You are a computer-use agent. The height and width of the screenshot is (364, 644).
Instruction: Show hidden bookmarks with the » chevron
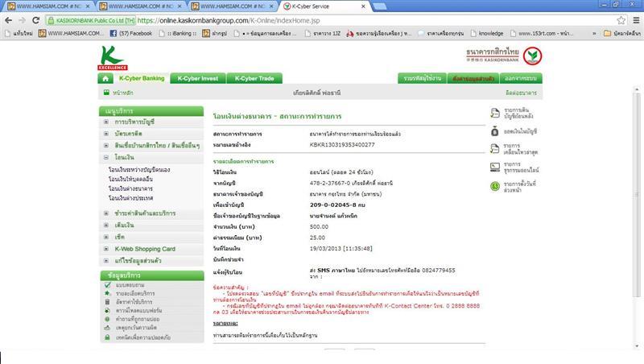[594, 33]
